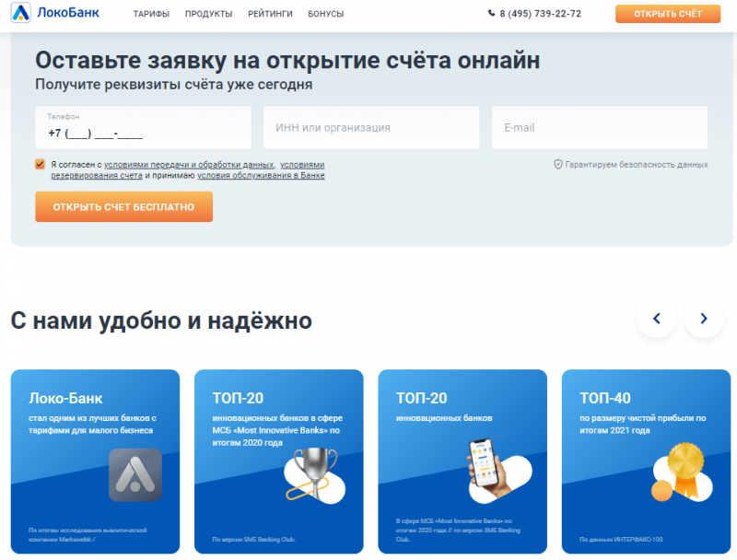737x560 pixels.
Task: Open условия обслуживания в Банке link
Action: coord(261,175)
